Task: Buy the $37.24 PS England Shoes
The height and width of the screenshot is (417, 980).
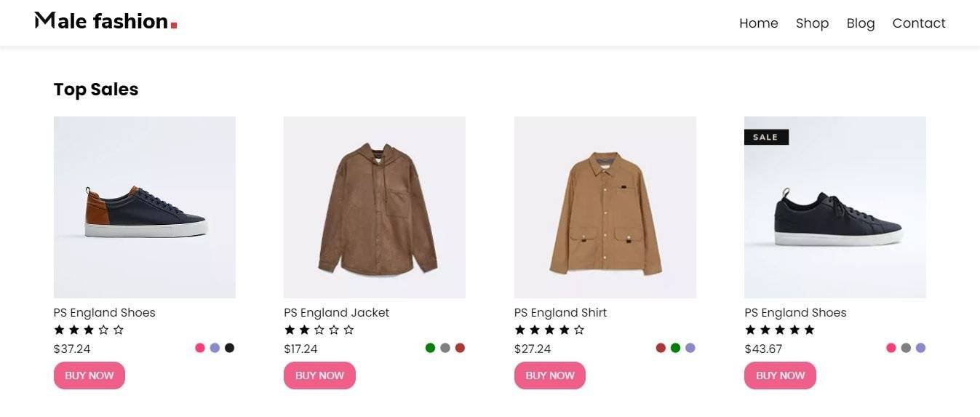Action: [89, 376]
